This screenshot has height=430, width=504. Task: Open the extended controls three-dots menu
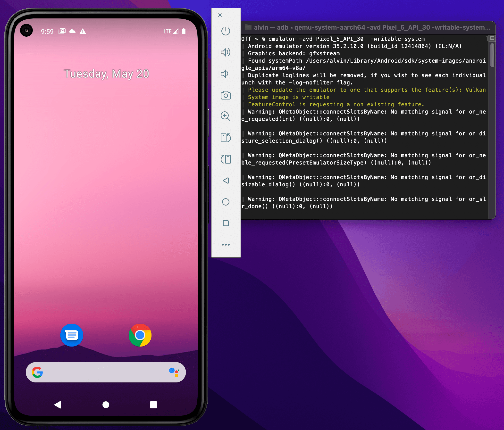click(226, 245)
